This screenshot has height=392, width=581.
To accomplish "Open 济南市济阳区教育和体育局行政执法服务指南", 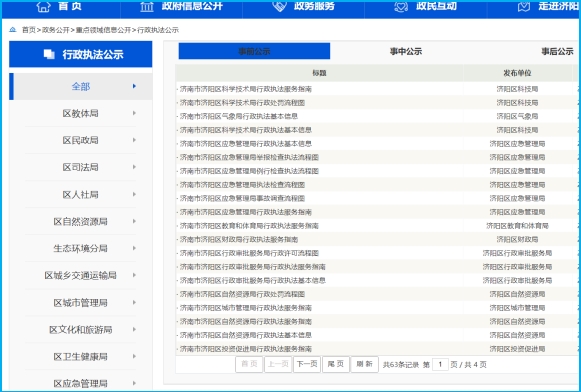I will pyautogui.click(x=249, y=226).
